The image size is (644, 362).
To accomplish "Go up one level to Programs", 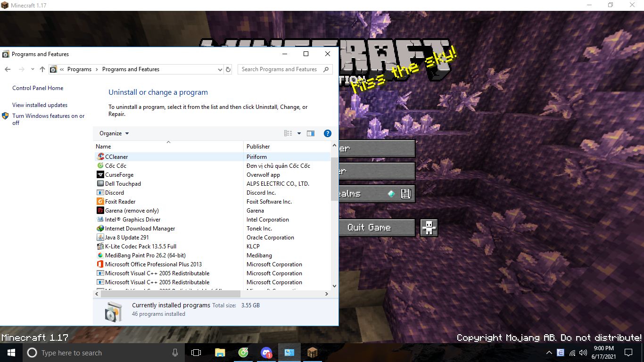I will (x=42, y=69).
